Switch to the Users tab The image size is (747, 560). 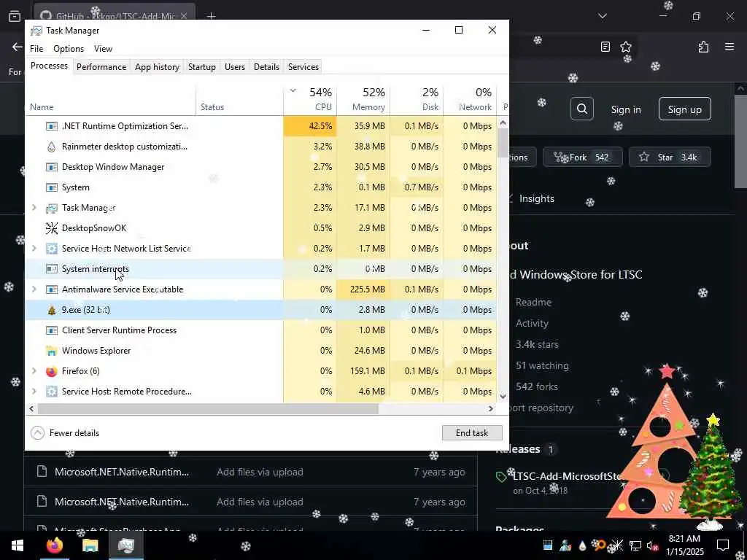coord(234,67)
